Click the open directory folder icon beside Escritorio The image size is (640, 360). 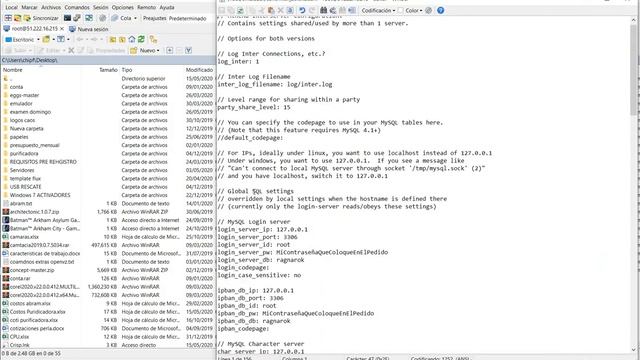click(46, 39)
